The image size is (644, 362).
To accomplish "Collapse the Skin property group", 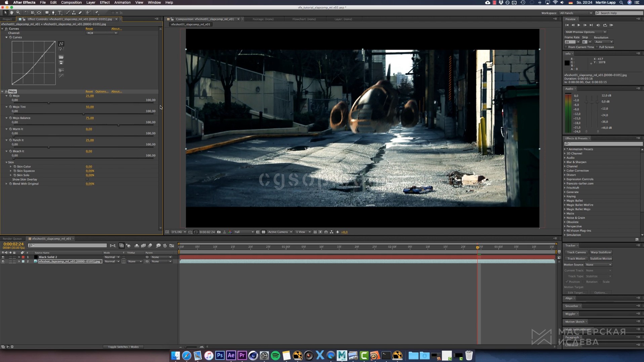I will point(6,162).
